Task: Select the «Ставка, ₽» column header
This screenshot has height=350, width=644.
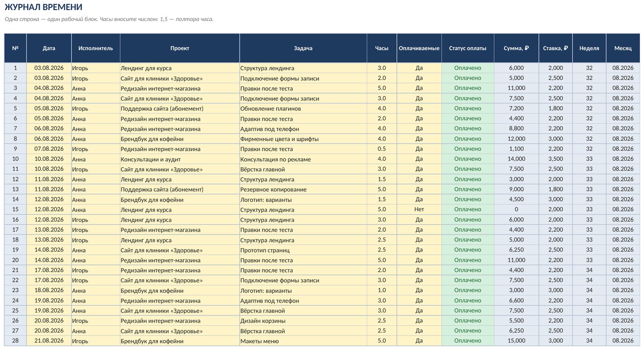Action: pos(555,48)
